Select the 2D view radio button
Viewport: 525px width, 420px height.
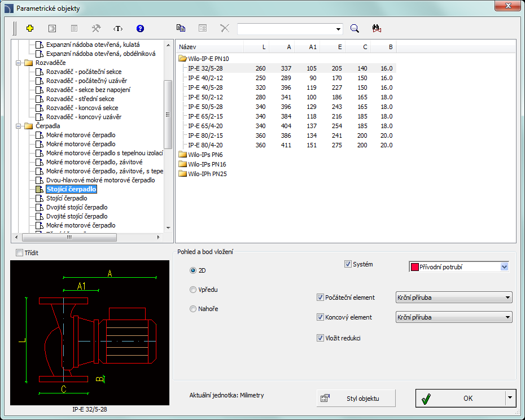[x=193, y=270]
